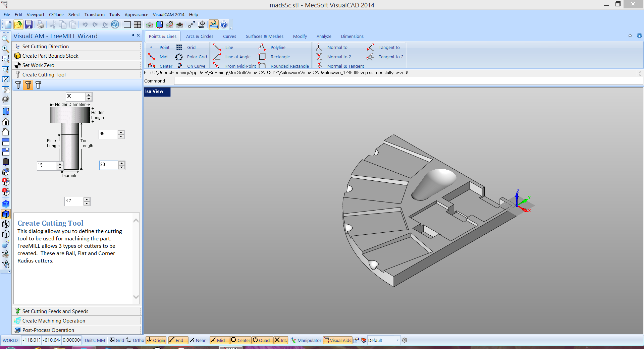Click the Print icon in toolbar
This screenshot has height=349, width=644.
[x=40, y=24]
